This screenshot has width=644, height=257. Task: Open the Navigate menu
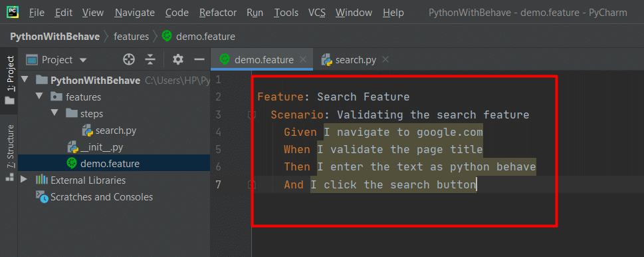tap(135, 13)
